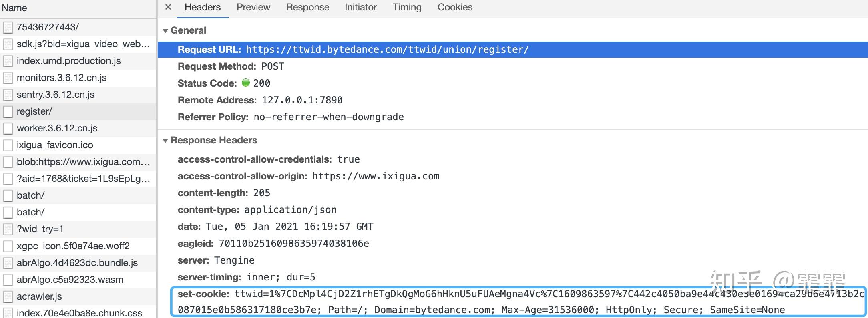Image resolution: width=868 pixels, height=318 pixels.
Task: Select the acrawler.js request
Action: [78, 296]
